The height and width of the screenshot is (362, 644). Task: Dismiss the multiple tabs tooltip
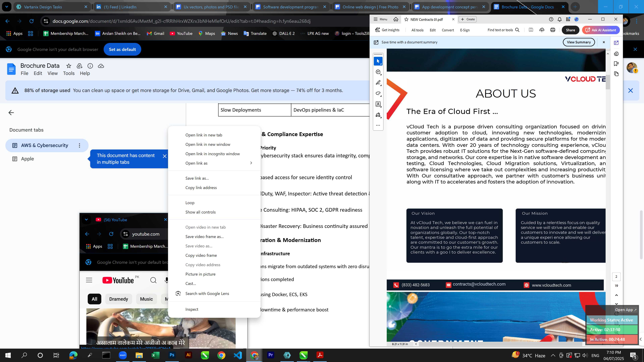(165, 156)
